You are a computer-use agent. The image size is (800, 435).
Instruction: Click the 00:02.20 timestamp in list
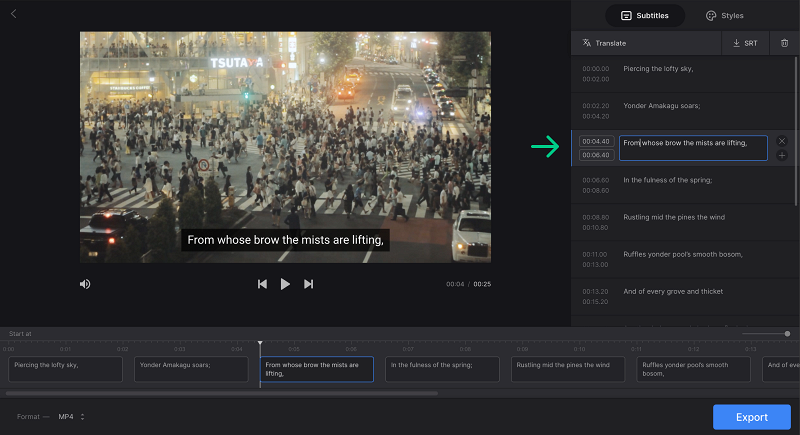[595, 106]
